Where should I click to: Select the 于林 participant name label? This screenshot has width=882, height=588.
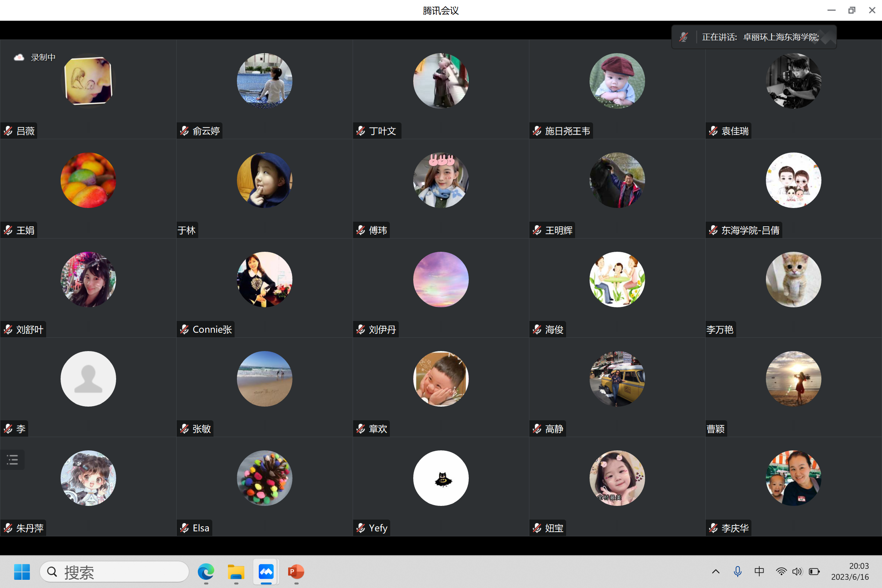pos(186,230)
